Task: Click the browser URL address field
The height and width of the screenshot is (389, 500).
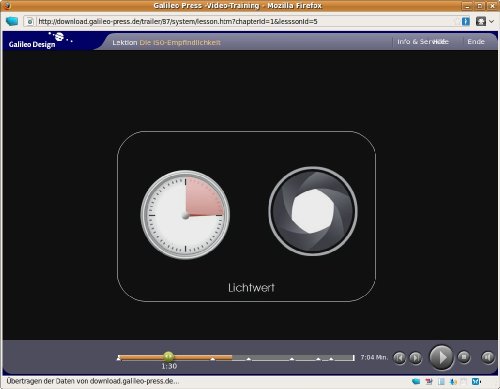Action: (247, 22)
